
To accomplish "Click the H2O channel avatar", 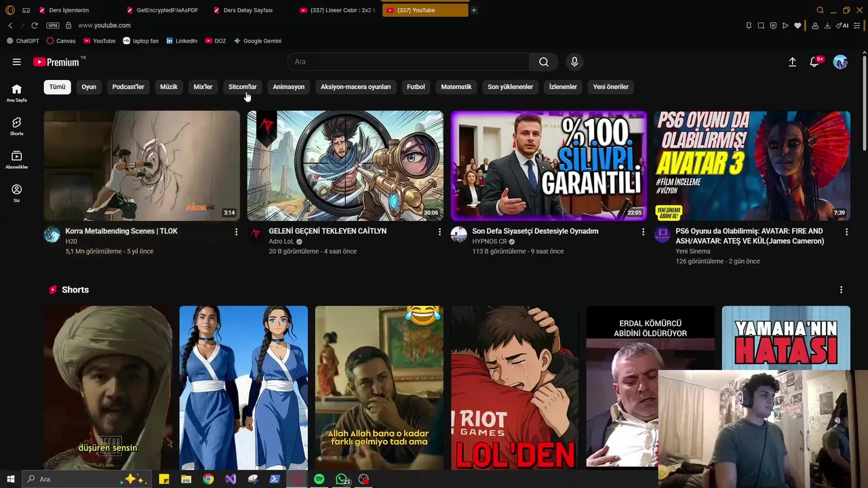I will pos(52,235).
